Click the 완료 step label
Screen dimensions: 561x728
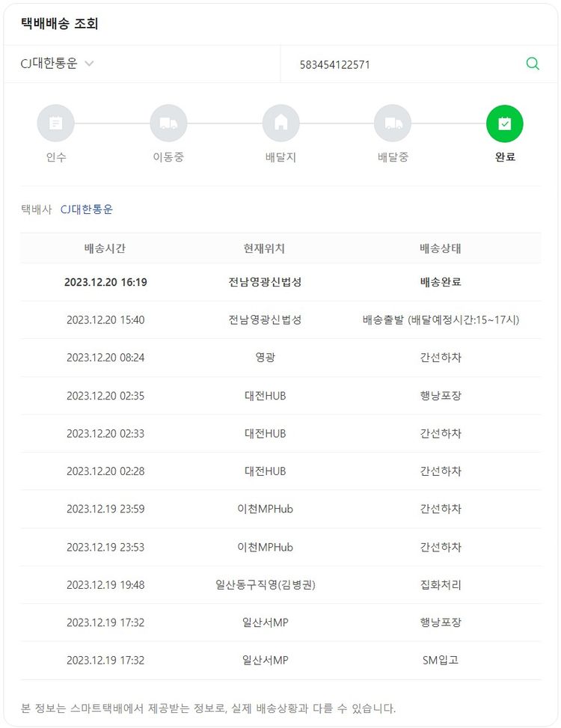(505, 157)
